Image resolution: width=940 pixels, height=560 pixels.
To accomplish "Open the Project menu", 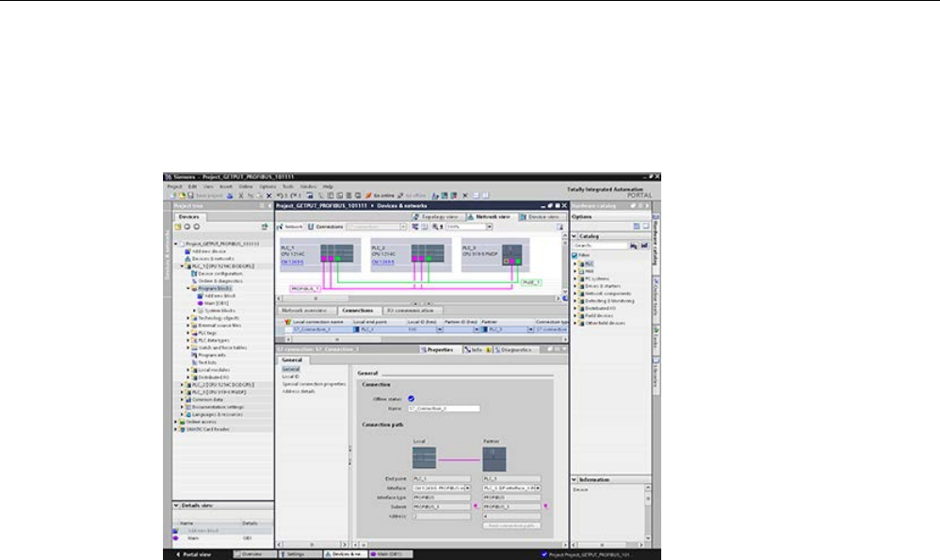I will (174, 187).
